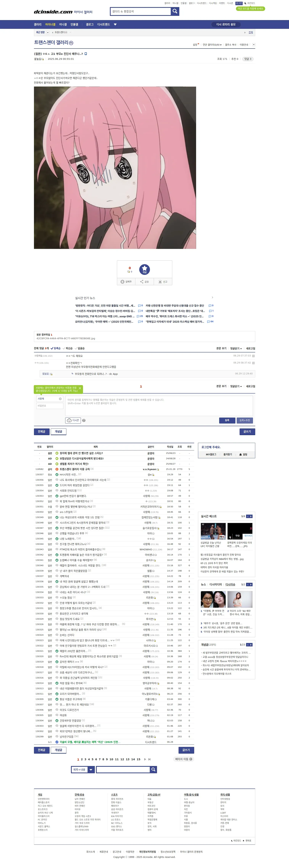Click next page arrow in pagination
The width and height of the screenshot is (289, 868).
[x=145, y=759]
